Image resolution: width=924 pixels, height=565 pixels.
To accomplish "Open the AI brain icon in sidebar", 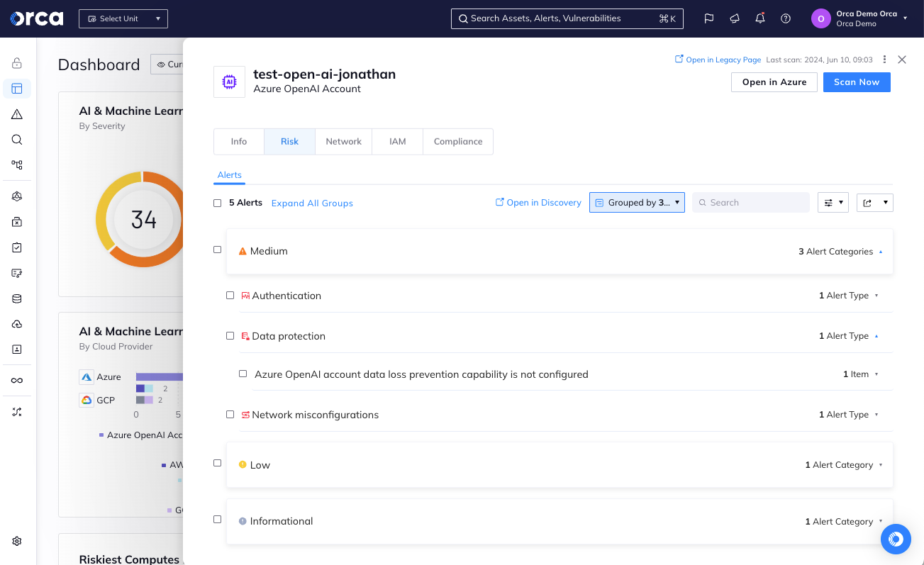I will [x=17, y=196].
